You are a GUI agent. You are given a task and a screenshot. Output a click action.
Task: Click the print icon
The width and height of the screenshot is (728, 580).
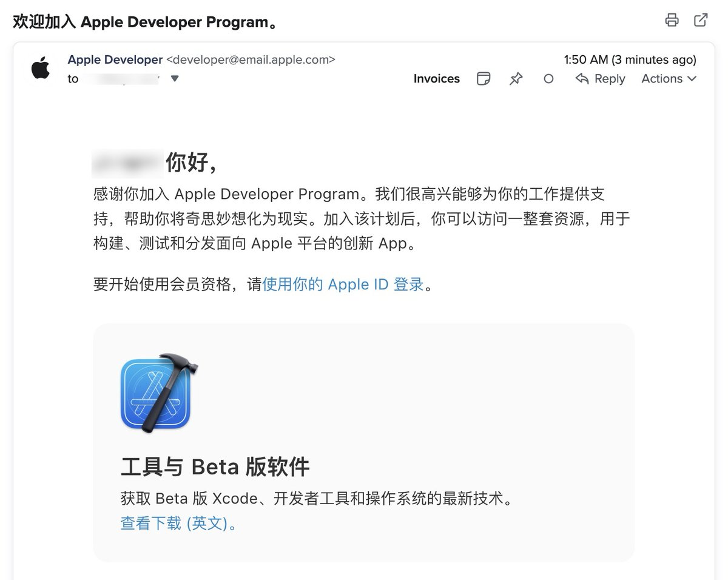point(672,20)
